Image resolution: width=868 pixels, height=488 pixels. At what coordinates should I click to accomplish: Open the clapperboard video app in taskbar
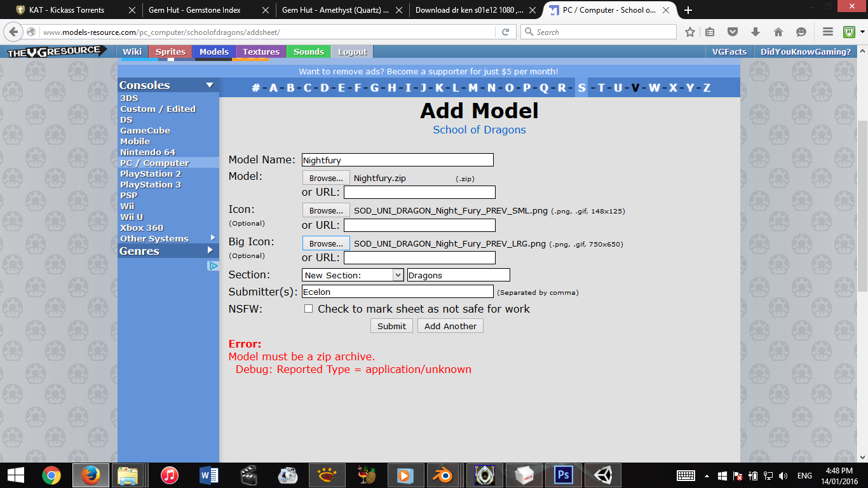tap(248, 475)
